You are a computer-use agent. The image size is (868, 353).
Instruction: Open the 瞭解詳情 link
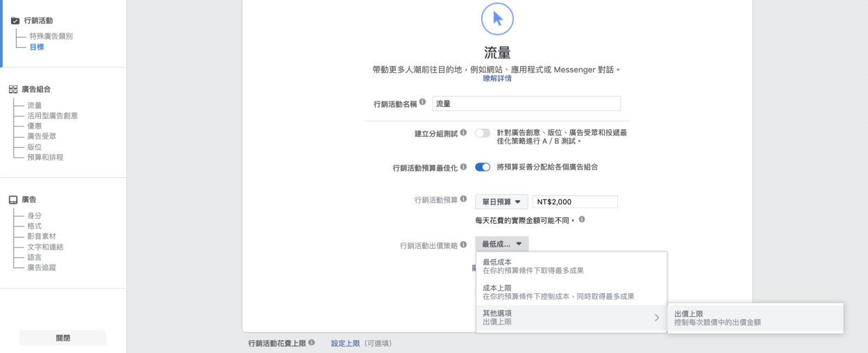497,79
